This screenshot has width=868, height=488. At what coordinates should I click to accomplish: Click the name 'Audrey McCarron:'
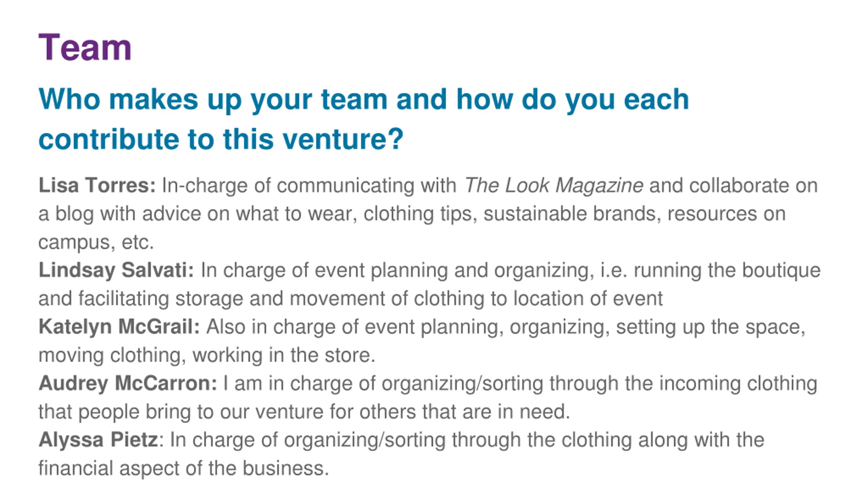pos(127,383)
